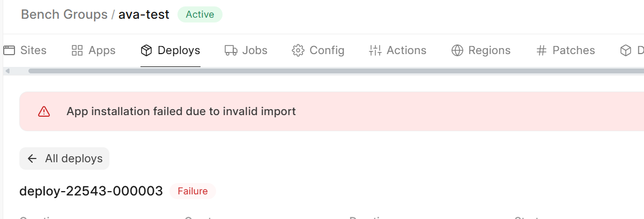Click the Apps grid icon
This screenshot has width=644, height=219.
77,50
